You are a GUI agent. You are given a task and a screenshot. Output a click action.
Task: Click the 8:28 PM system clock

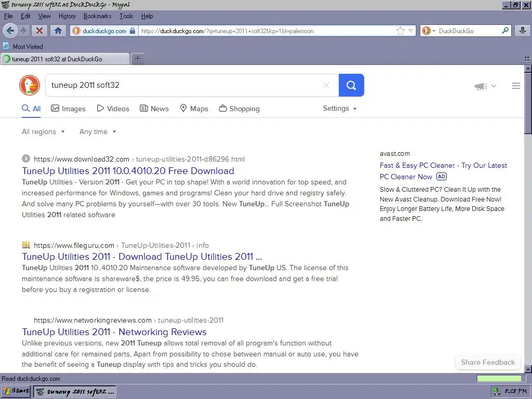[516, 391]
